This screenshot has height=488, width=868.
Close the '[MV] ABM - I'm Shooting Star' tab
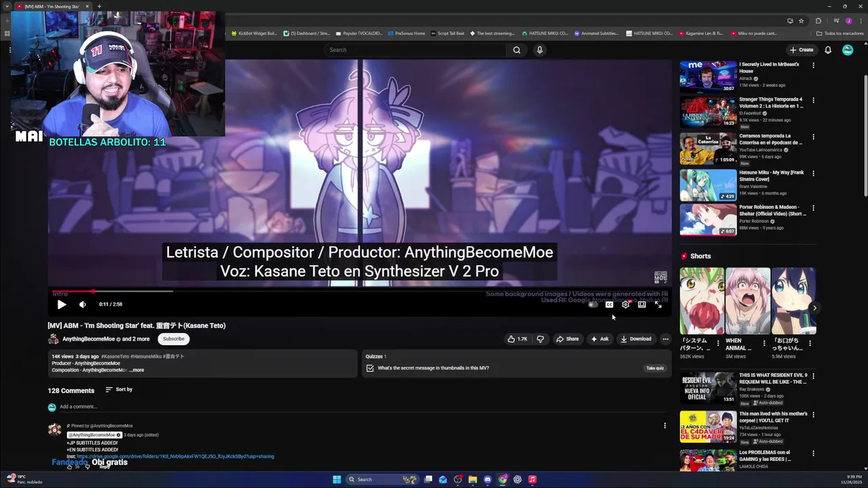87,6
